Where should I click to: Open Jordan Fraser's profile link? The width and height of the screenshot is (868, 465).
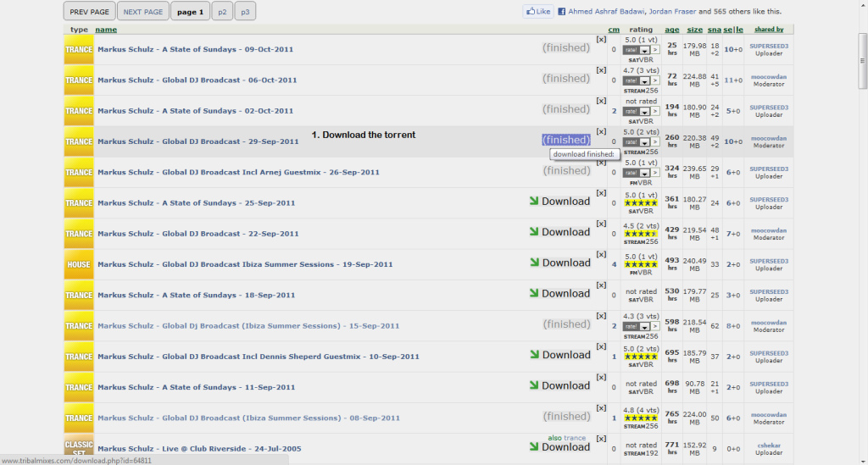[672, 12]
